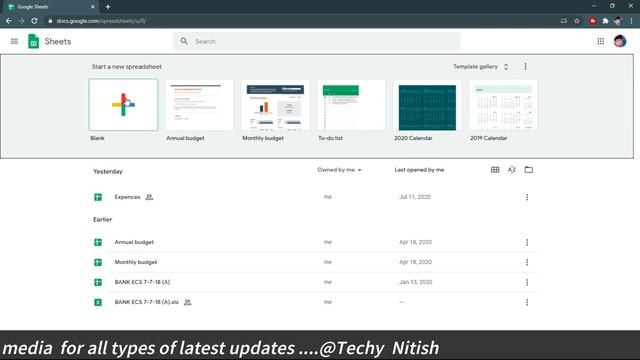Screen dimensions: 640x360
Task: Click the Jan 13, 2020 date
Action: (416, 282)
